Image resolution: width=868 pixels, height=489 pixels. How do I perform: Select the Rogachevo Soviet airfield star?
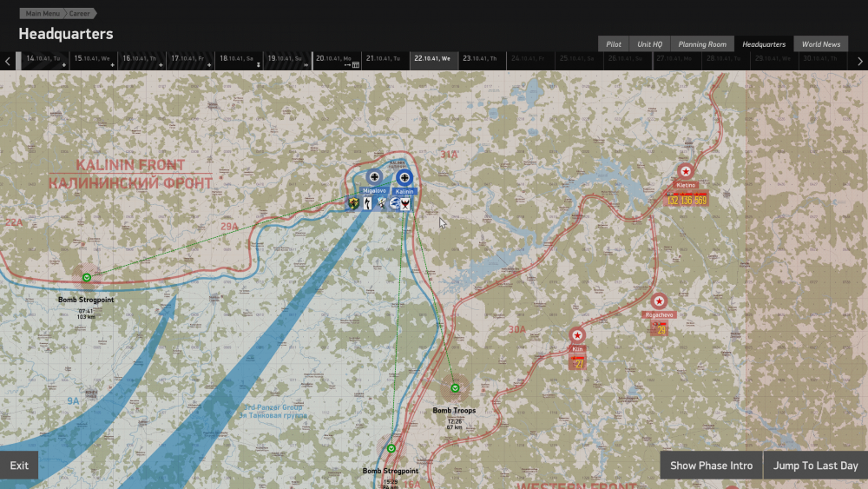[x=659, y=301]
